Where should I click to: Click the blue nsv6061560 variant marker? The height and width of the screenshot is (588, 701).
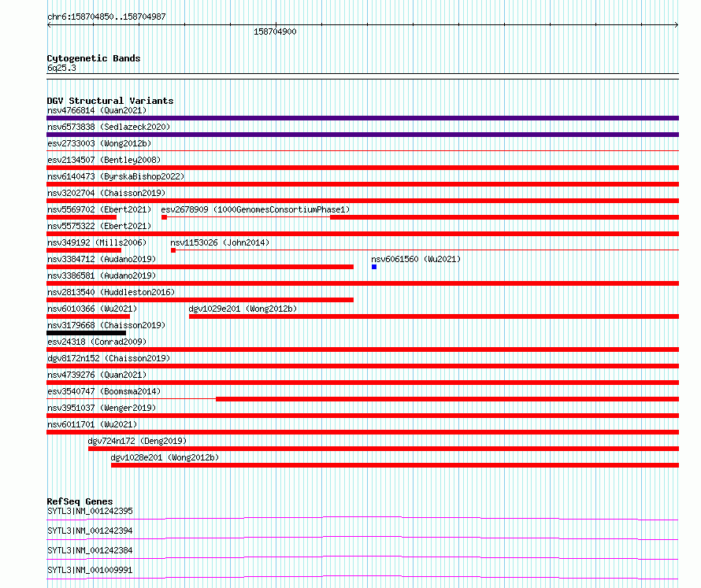coord(374,267)
